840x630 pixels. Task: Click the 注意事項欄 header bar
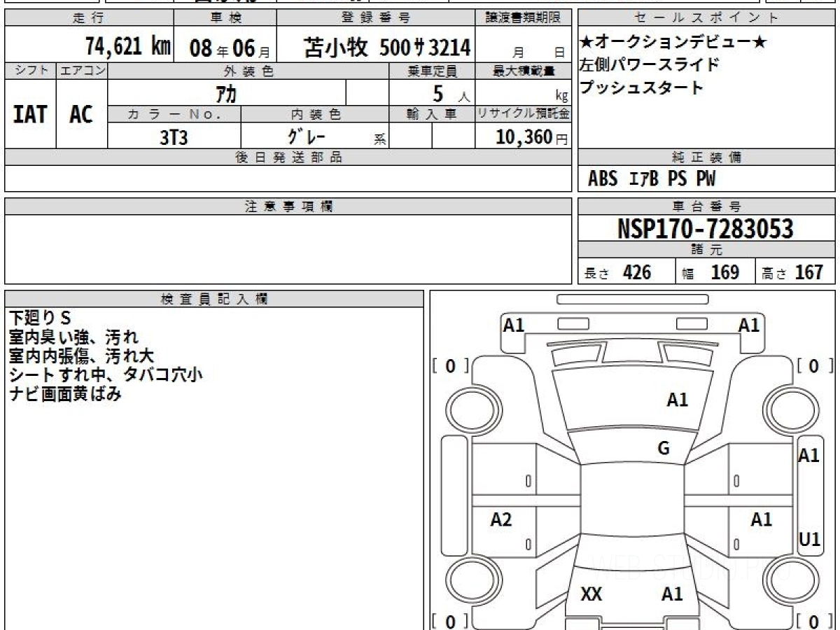[x=288, y=206]
